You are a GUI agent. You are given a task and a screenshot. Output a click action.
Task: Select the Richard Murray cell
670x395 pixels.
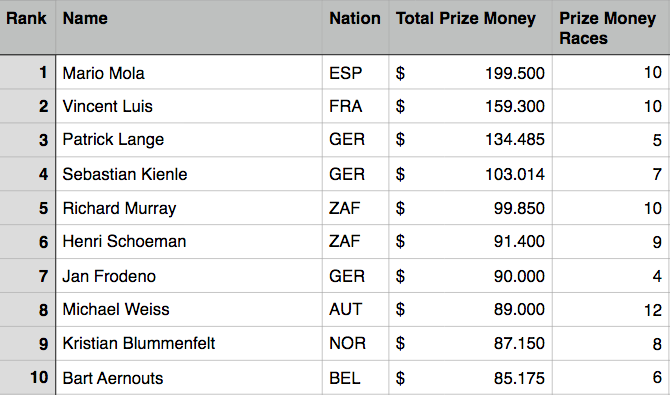[x=189, y=208]
